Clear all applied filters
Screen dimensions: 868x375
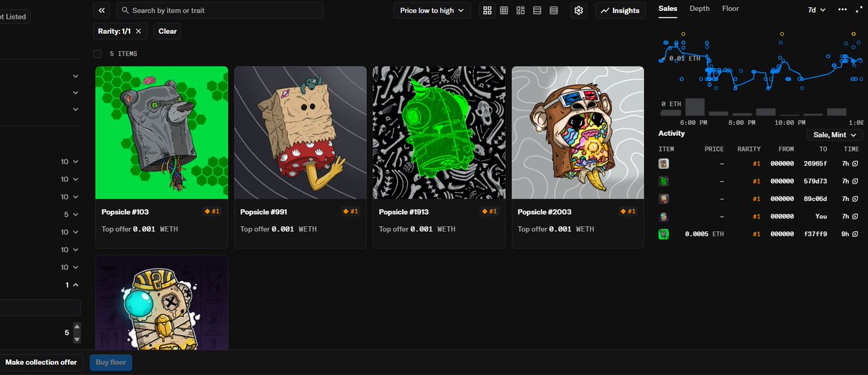(168, 31)
